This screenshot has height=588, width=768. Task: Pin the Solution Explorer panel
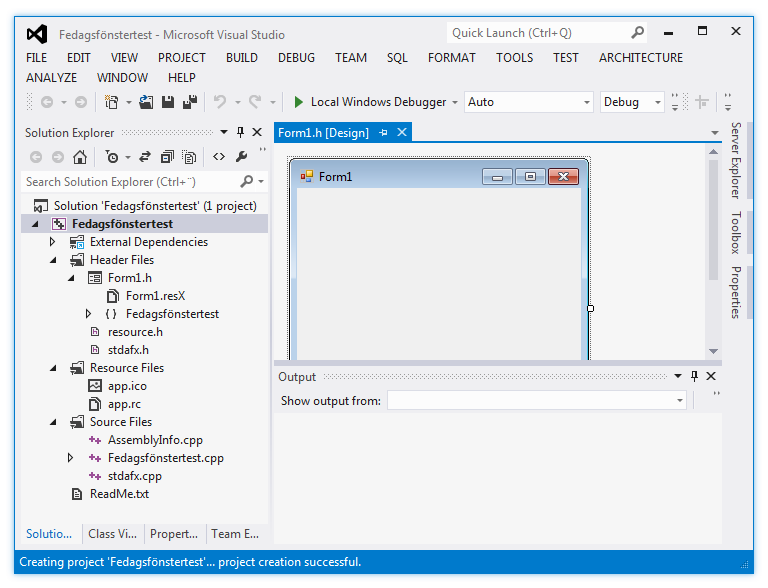[x=240, y=132]
